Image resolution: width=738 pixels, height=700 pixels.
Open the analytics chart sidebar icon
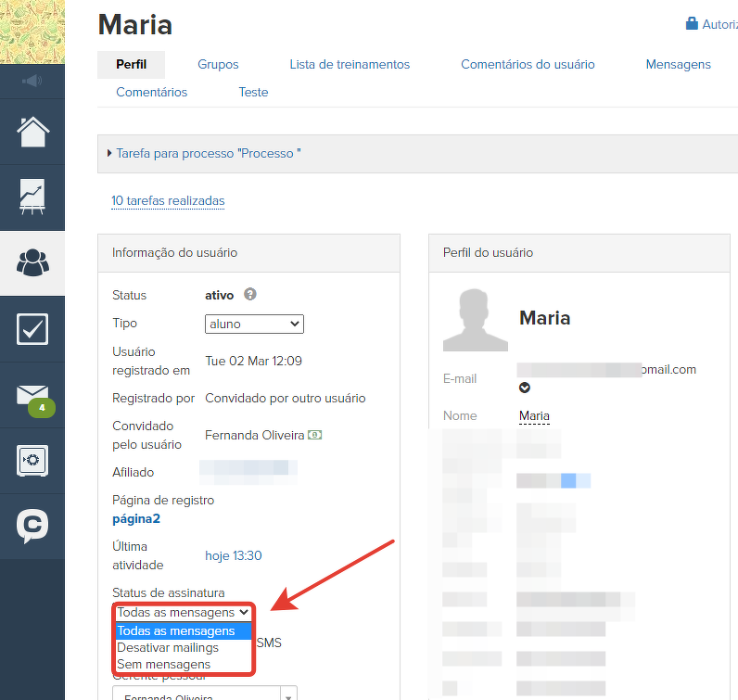[x=32, y=197]
